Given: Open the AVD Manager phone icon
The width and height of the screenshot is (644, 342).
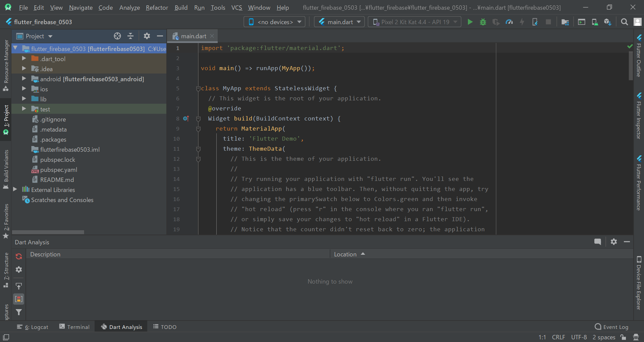Looking at the screenshot, I should click(594, 22).
